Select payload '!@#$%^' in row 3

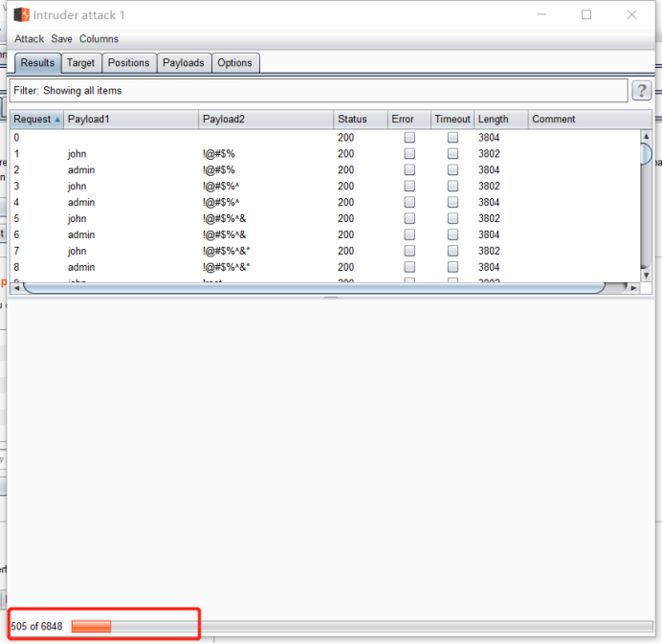(x=221, y=186)
